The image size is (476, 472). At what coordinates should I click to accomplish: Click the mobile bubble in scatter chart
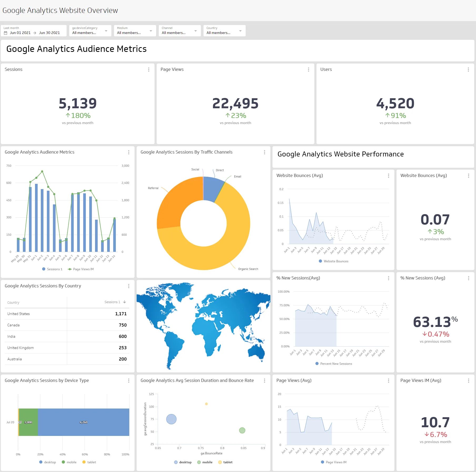[242, 430]
